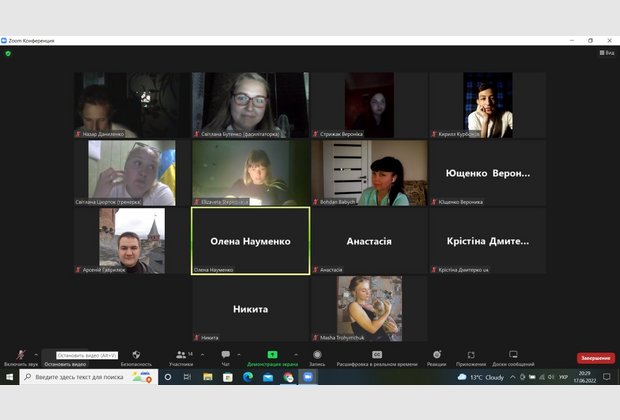Expand arrow next to Чат
The width and height of the screenshot is (620, 420).
click(238, 354)
